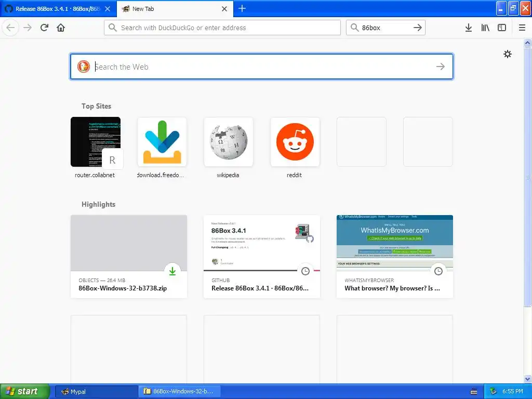Click magnifier icon in 86box search bar
This screenshot has height=399, width=532.
(x=354, y=28)
